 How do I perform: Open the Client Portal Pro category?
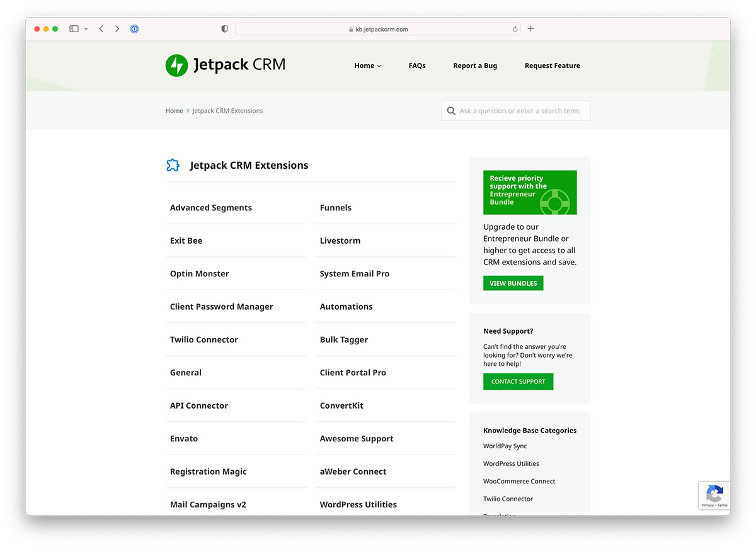[353, 373]
